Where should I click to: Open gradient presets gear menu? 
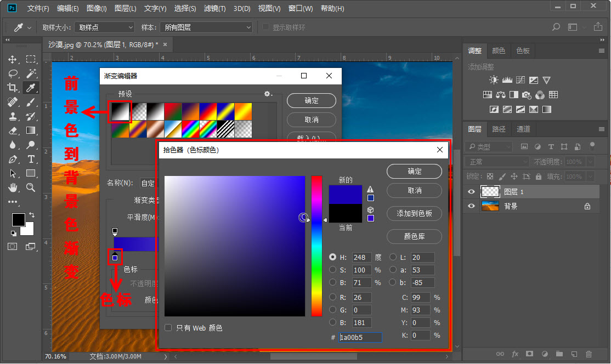(268, 94)
